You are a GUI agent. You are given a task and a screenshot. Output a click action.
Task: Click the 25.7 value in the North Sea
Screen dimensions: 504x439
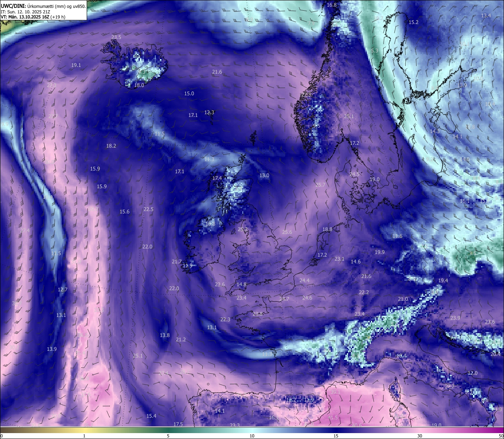(x=321, y=185)
